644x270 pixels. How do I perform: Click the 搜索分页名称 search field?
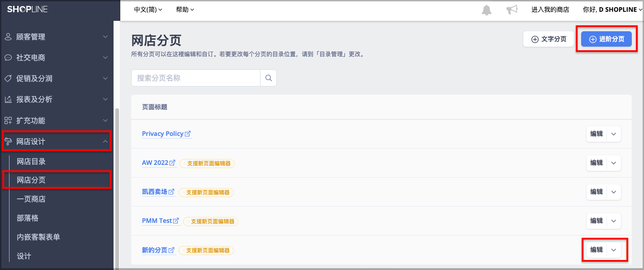click(196, 78)
